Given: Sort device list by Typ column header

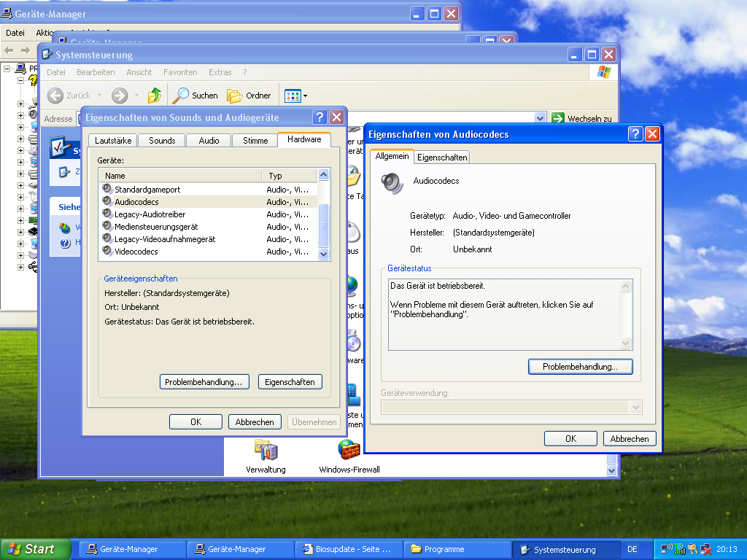Looking at the screenshot, I should (x=288, y=176).
